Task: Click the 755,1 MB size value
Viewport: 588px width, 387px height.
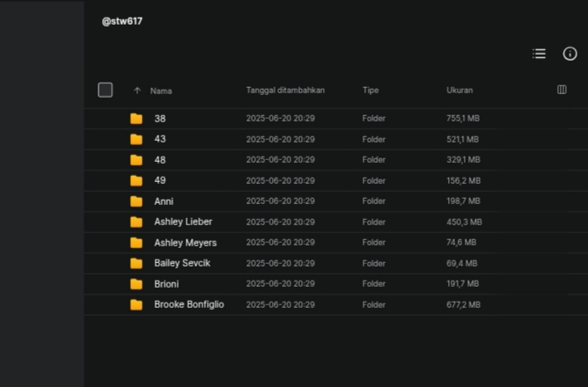Action: click(463, 119)
